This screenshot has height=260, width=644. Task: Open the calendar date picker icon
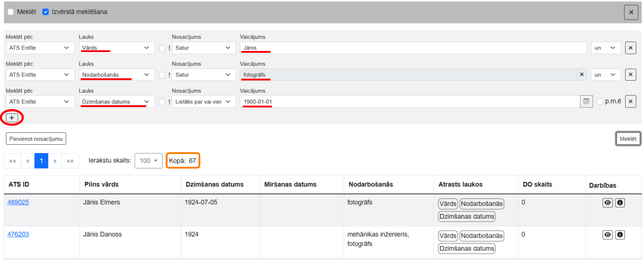(x=586, y=102)
